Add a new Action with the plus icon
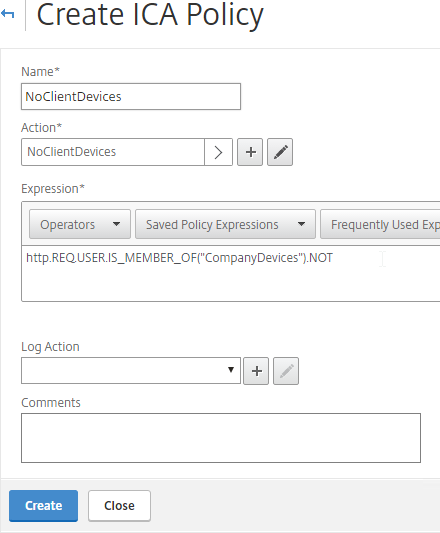This screenshot has height=533, width=440. coord(250,152)
